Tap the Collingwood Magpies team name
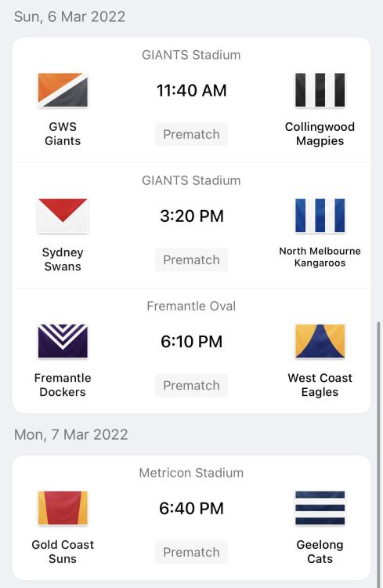The width and height of the screenshot is (383, 588). (x=320, y=134)
